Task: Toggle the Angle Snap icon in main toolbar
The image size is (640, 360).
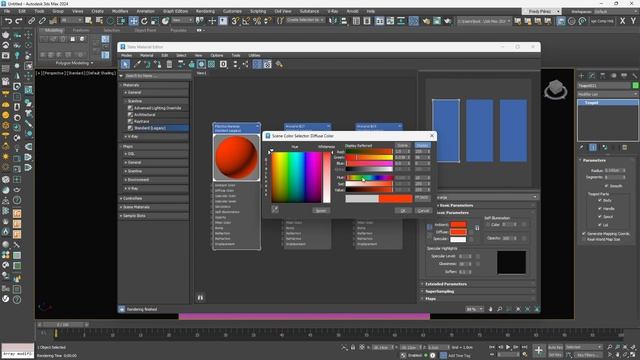Action: [x=246, y=20]
